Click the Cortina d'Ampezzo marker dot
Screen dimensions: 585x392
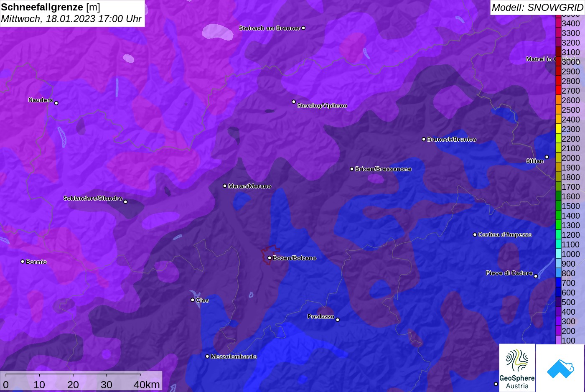click(x=475, y=234)
